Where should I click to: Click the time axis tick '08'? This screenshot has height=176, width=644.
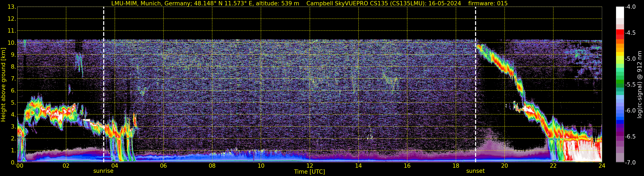point(212,166)
